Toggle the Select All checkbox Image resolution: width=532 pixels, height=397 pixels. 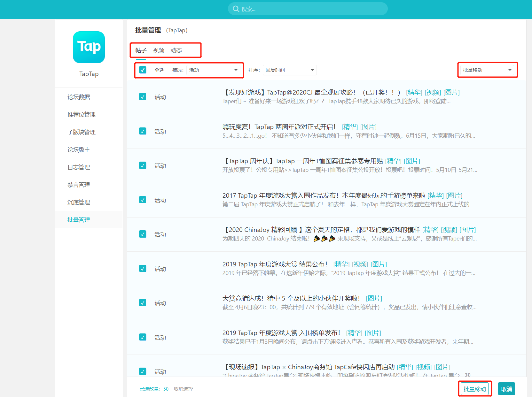click(143, 70)
